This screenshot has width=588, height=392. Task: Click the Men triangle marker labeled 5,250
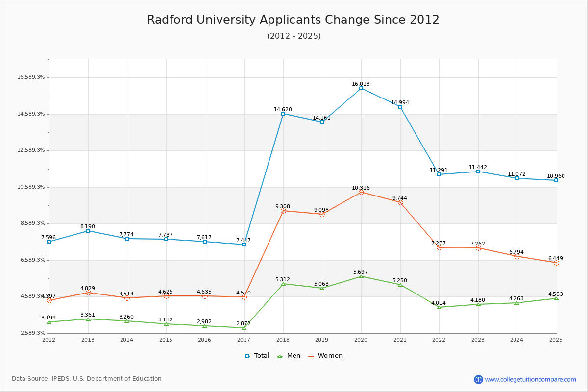[x=400, y=285]
